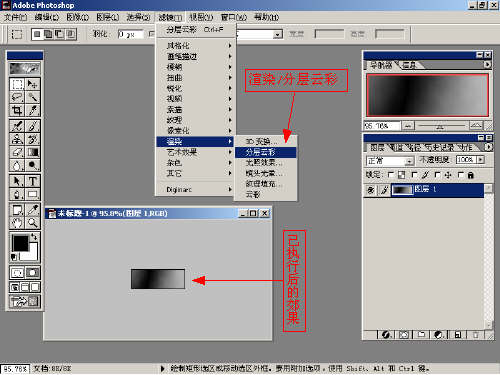The width and height of the screenshot is (500, 375).
Task: Select the Zoom magnifier tool
Action: click(33, 222)
